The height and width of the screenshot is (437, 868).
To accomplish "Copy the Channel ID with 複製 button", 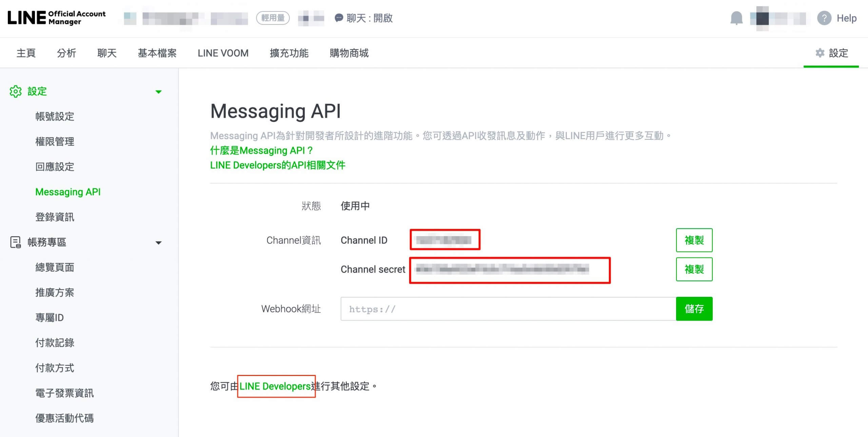I will click(694, 240).
